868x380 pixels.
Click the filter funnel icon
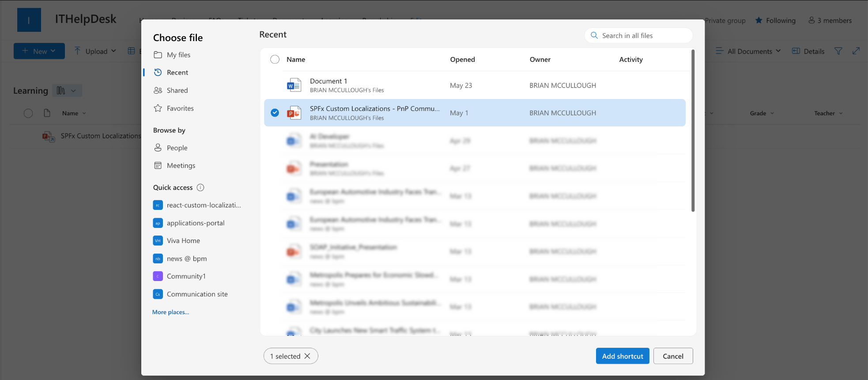tap(838, 51)
